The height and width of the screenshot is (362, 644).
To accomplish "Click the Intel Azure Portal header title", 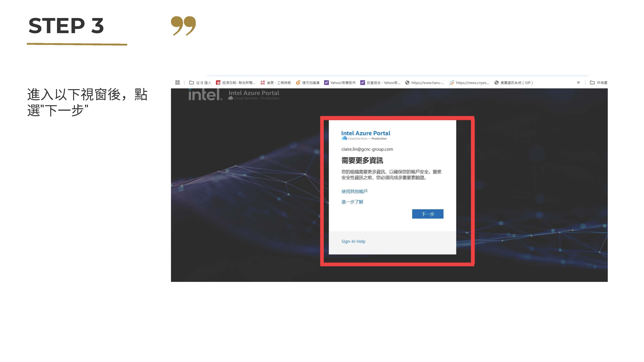I will tap(254, 93).
